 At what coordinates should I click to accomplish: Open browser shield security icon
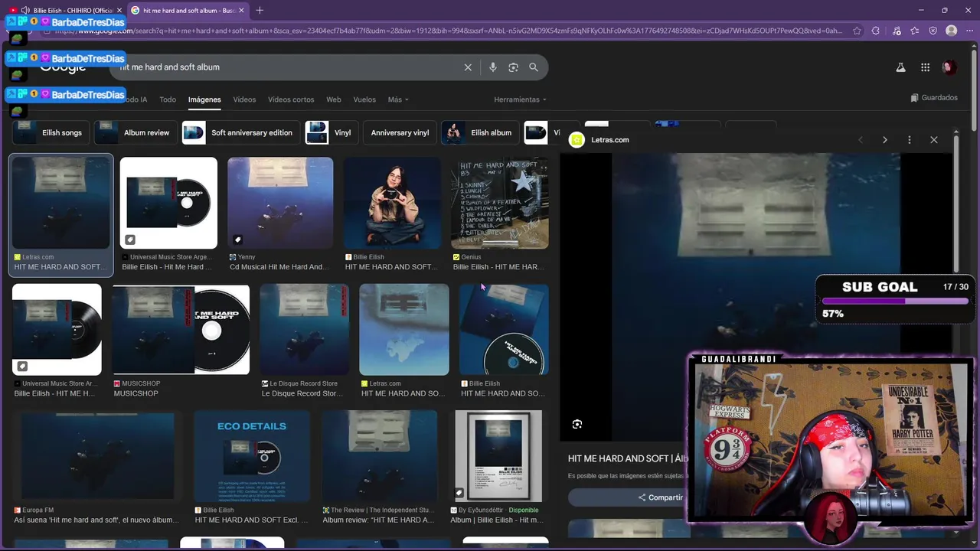(933, 31)
